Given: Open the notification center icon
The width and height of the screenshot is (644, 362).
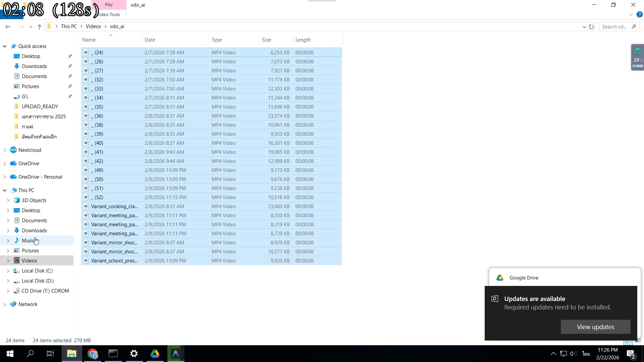Looking at the screenshot, I should click(631, 354).
